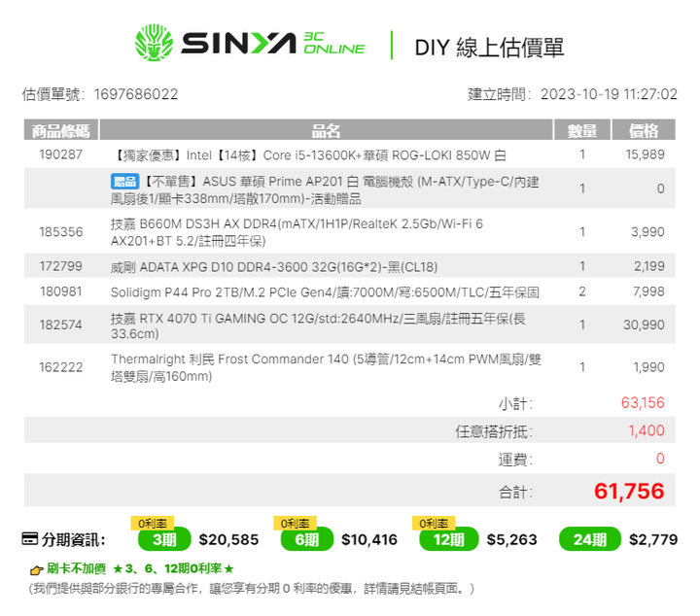Click the price 30,990
The height and width of the screenshot is (616, 700).
[644, 325]
